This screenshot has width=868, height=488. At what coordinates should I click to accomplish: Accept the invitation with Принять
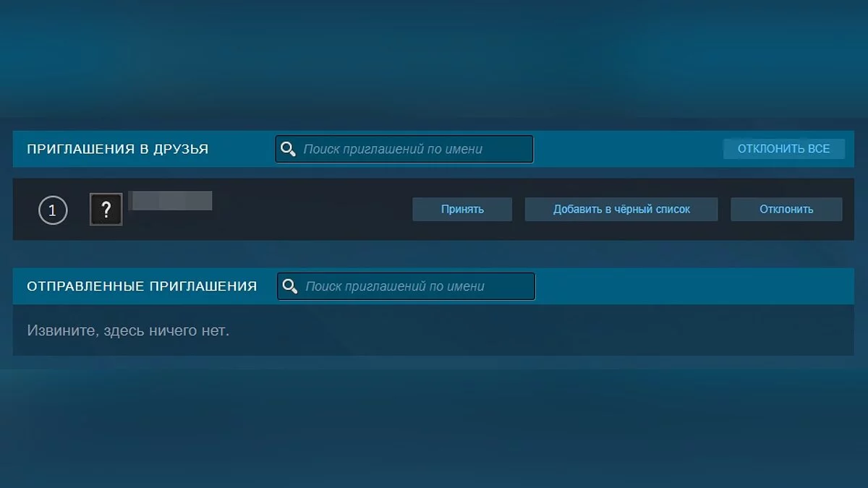(x=462, y=210)
